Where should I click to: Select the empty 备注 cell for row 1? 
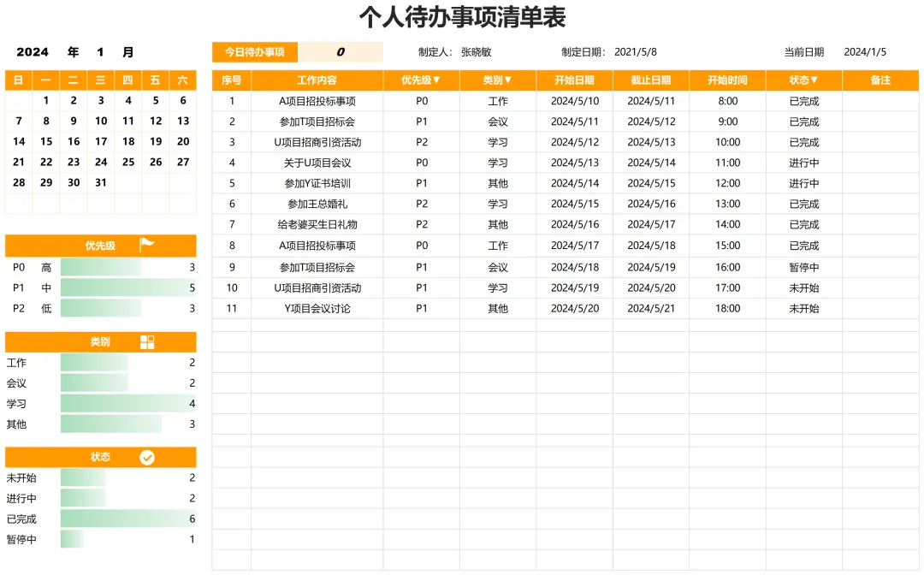[880, 101]
